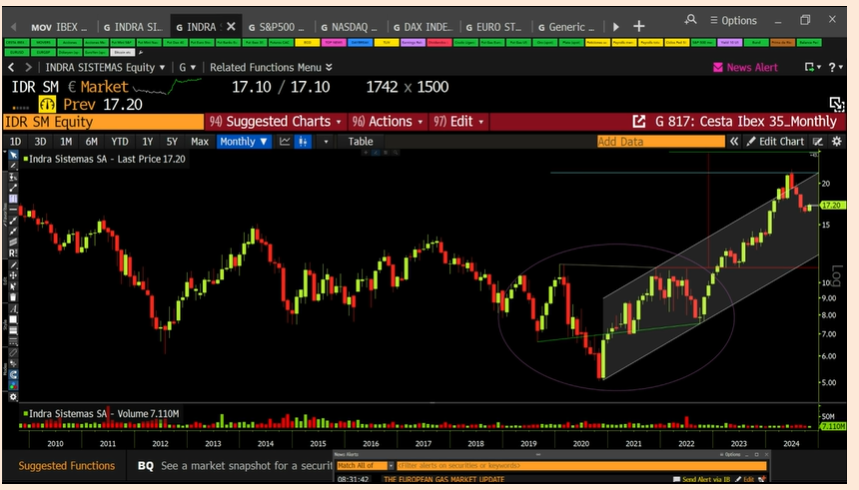
Task: Click the Add Data input field
Action: (661, 141)
